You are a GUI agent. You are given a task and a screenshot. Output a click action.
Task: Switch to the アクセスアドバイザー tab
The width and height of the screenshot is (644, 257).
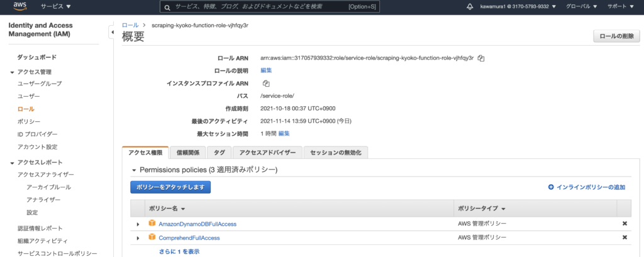(267, 152)
